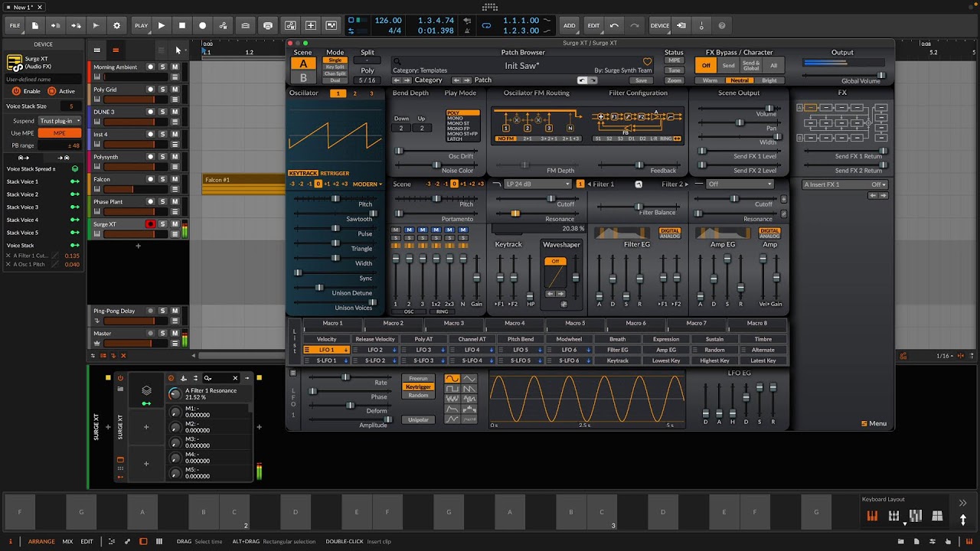Click the transport Record circle button
Image resolution: width=980 pixels, height=551 pixels.
tap(203, 25)
